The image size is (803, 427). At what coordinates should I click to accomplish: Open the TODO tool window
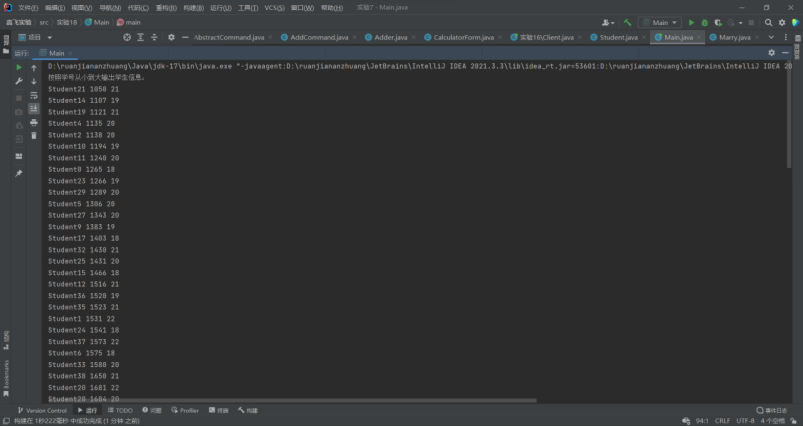pos(120,411)
